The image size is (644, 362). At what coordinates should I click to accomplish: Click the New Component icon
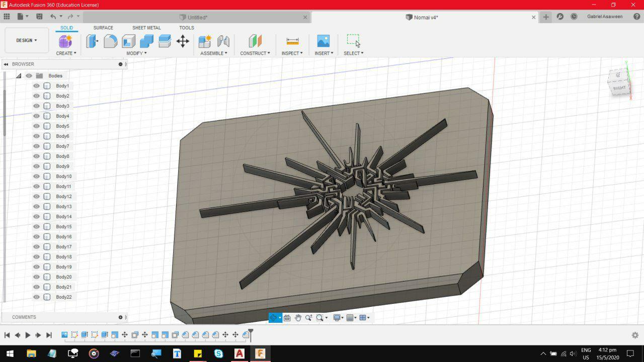tap(205, 41)
